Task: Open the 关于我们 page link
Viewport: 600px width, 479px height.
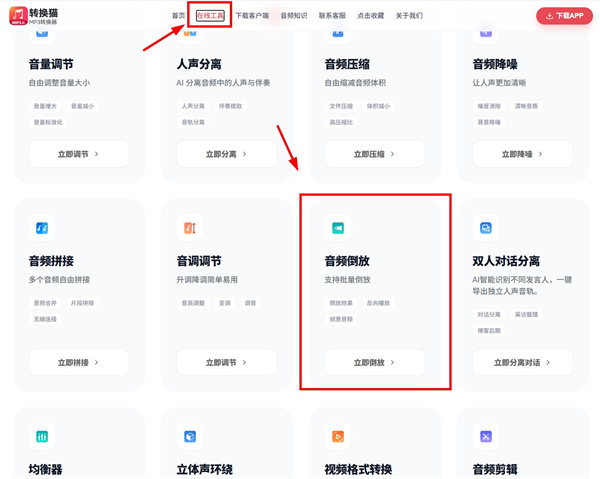Action: [x=409, y=16]
